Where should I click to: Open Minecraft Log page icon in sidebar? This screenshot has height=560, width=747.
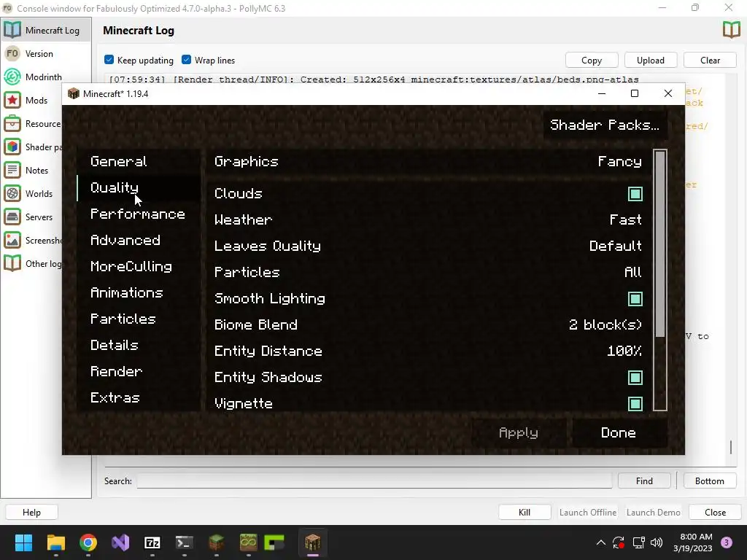coord(12,30)
